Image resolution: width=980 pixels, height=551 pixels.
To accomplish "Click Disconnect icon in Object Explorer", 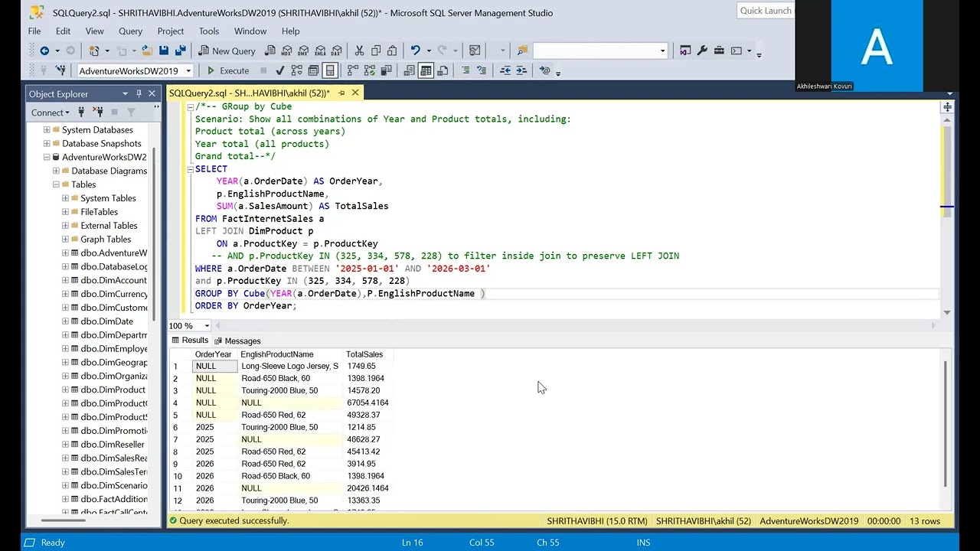I will coord(98,112).
